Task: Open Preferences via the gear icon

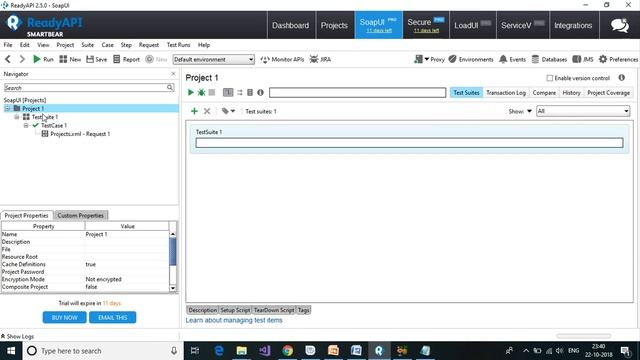Action: click(x=618, y=59)
